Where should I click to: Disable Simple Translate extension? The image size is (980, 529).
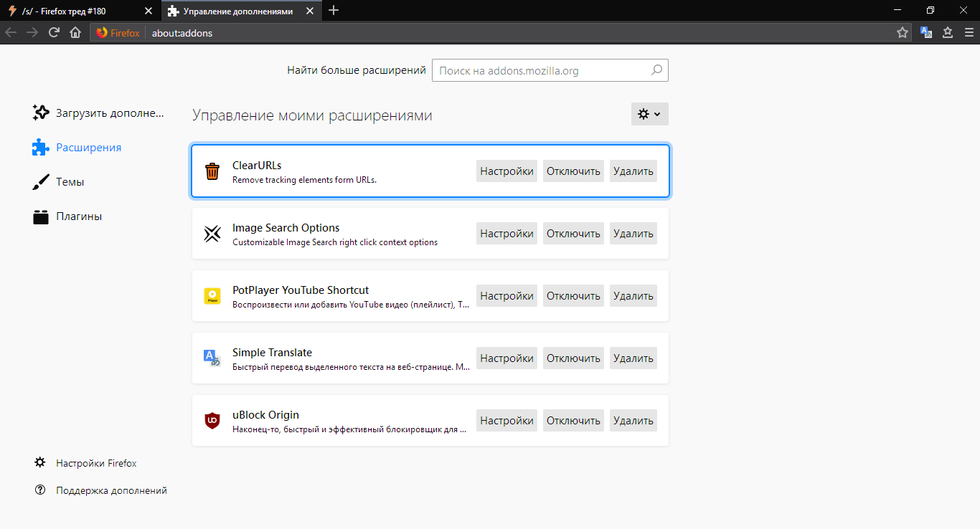pyautogui.click(x=573, y=358)
